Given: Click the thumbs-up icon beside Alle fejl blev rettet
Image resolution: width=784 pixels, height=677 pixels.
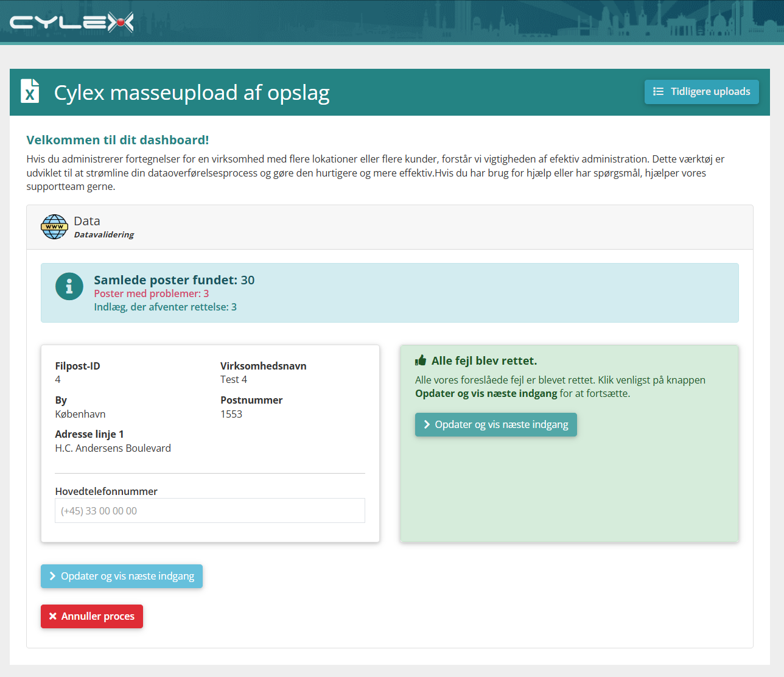Looking at the screenshot, I should (421, 360).
